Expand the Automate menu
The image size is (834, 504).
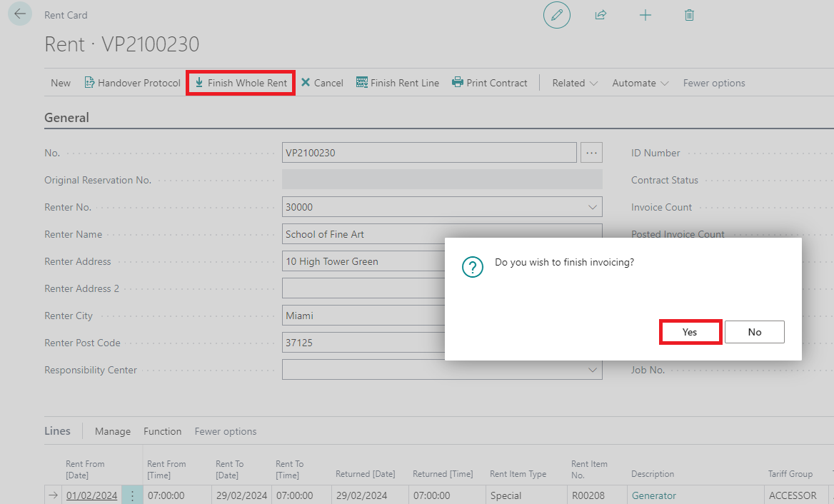pos(640,83)
